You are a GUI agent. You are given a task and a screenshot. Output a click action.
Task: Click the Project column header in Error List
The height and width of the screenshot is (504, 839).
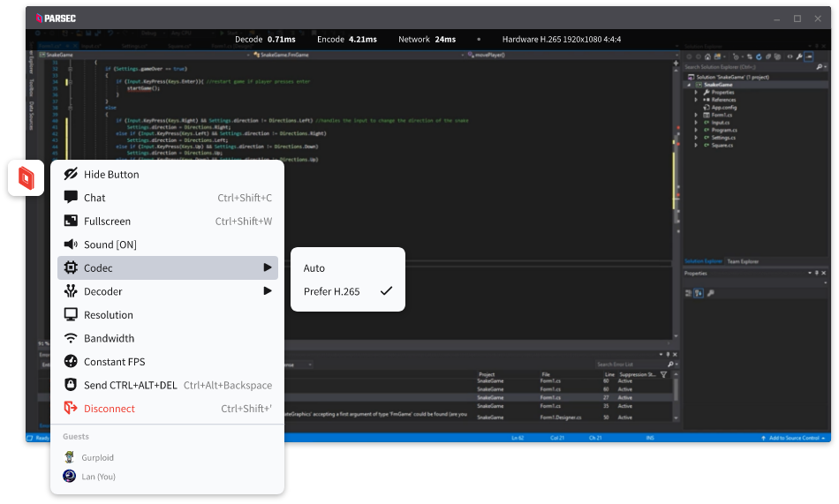click(x=487, y=374)
